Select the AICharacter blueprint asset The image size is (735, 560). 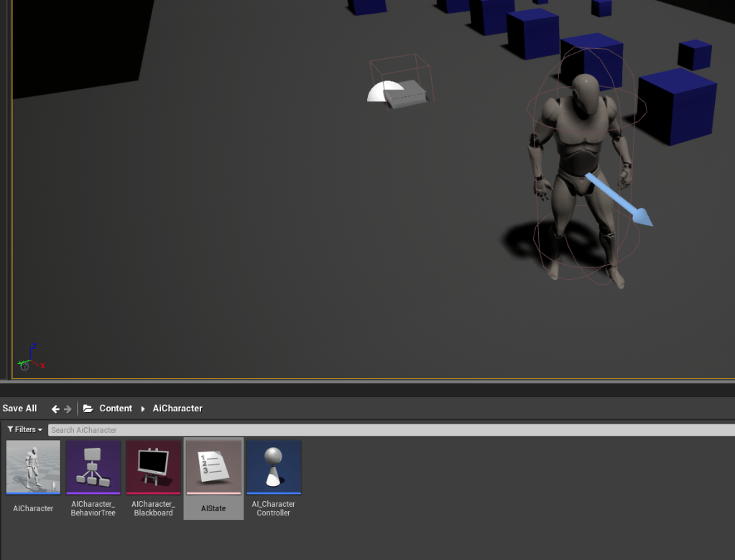tap(33, 467)
